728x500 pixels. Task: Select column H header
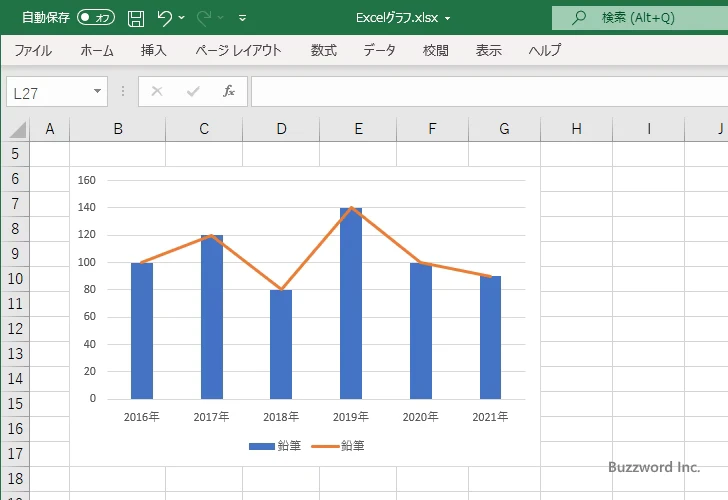pos(577,129)
